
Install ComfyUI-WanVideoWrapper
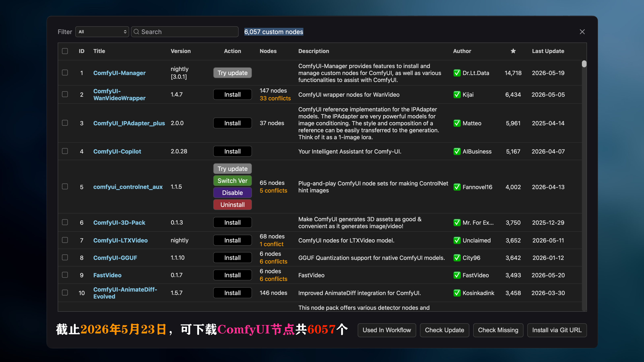click(232, 95)
